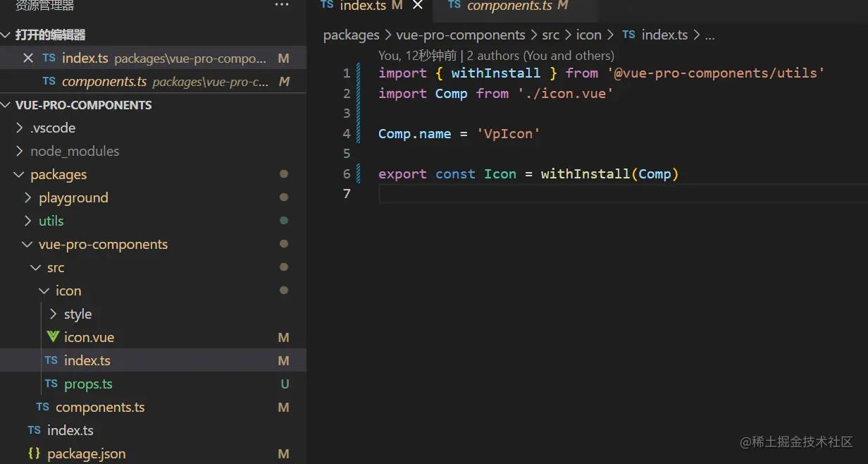The height and width of the screenshot is (464, 868).
Task: Click line number 4 in gutter
Action: [346, 133]
